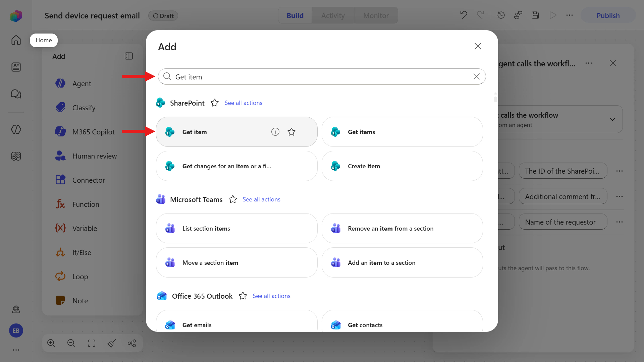Click the Home icon in left sidebar
The image size is (644, 362).
16,40
